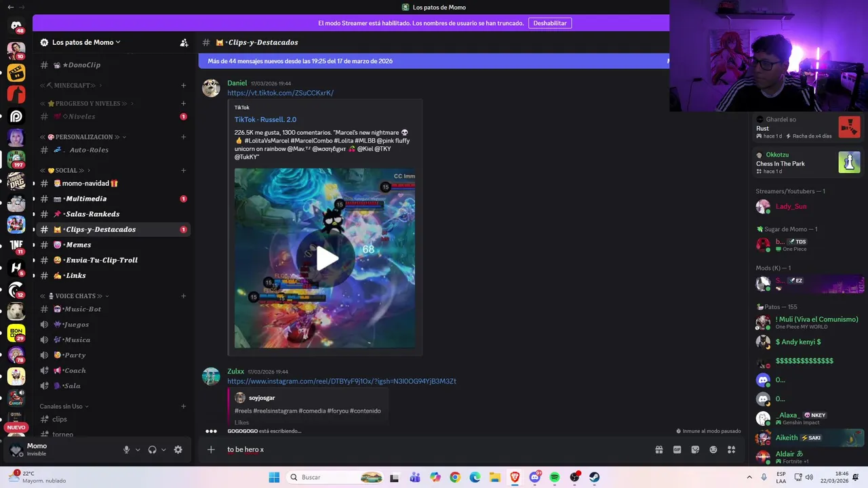This screenshot has width=868, height=488.
Task: Open microphone input options arrow
Action: pos(138,449)
